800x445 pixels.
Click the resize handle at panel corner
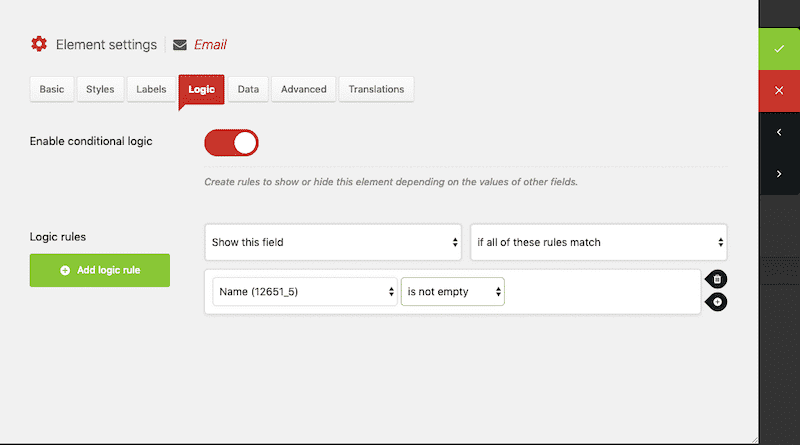tap(755, 440)
